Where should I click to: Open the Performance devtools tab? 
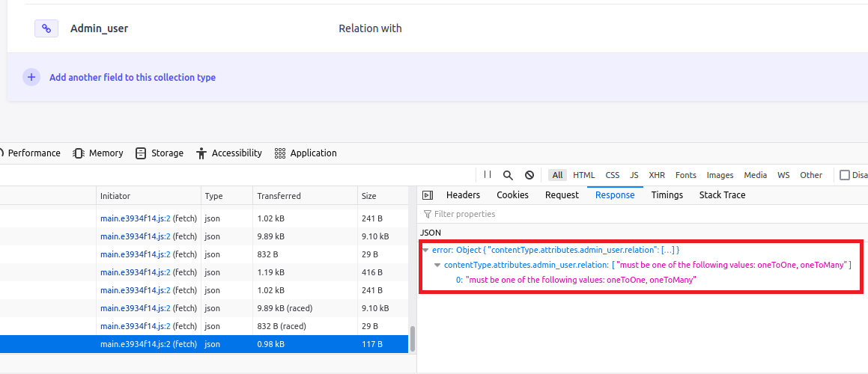click(31, 153)
